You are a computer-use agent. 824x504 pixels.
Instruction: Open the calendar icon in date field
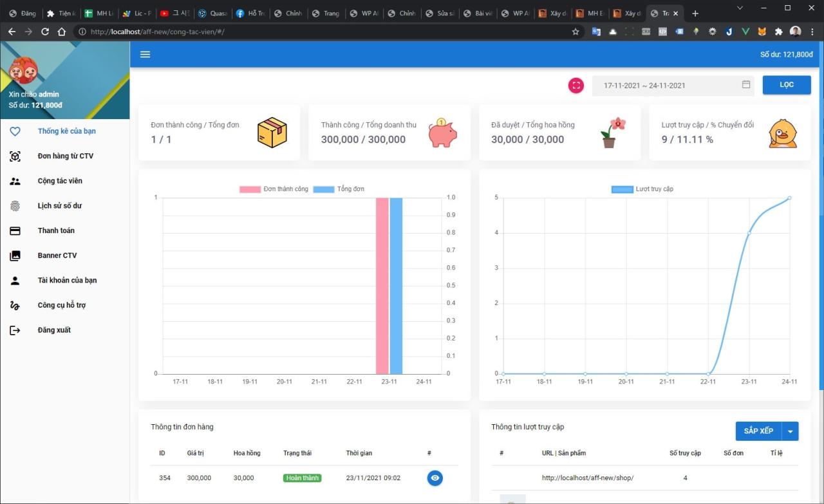[x=745, y=84]
